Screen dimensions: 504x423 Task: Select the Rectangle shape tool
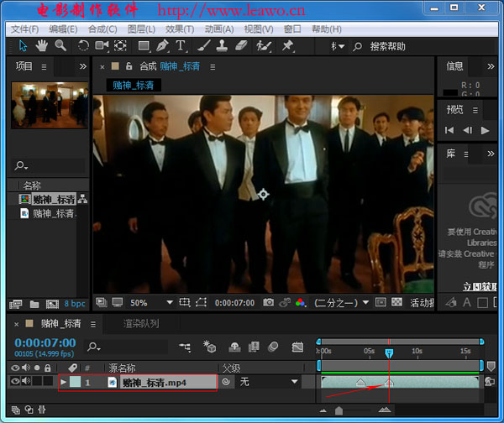pyautogui.click(x=144, y=46)
